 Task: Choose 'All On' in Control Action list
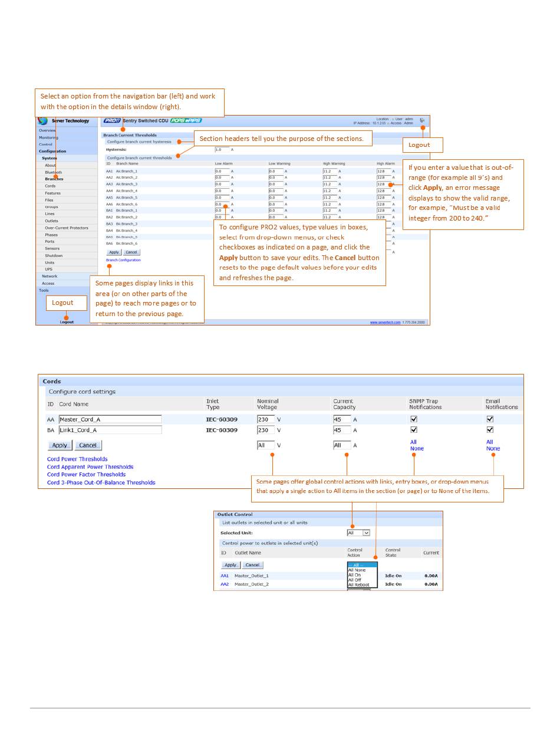pyautogui.click(x=355, y=575)
